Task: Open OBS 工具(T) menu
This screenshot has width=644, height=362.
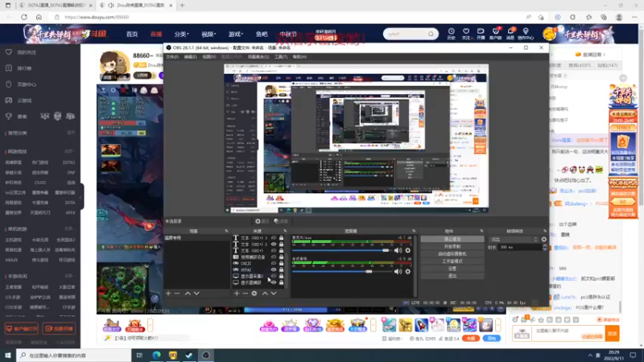Action: pyautogui.click(x=281, y=56)
